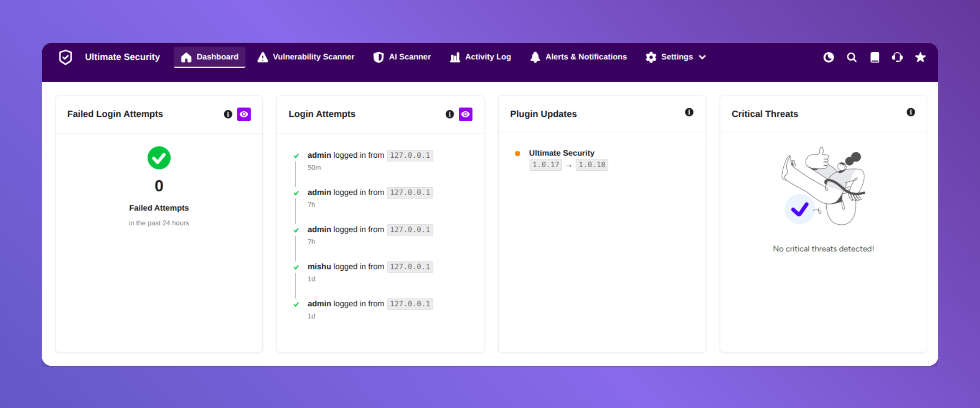Show info for Login Attempts card
The height and width of the screenshot is (408, 980).
click(450, 114)
